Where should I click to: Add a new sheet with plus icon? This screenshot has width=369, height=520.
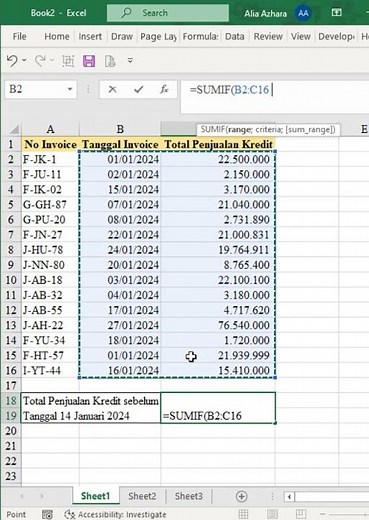[x=241, y=496]
